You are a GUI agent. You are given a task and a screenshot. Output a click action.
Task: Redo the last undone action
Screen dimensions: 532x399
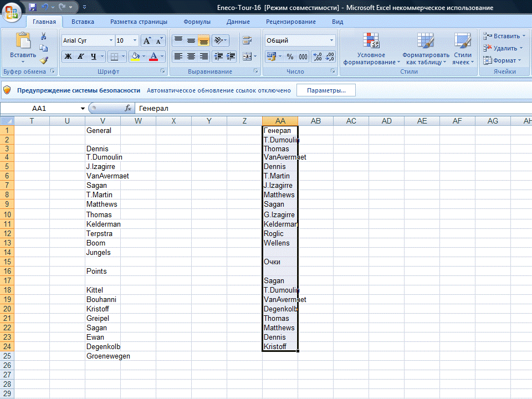pos(62,7)
